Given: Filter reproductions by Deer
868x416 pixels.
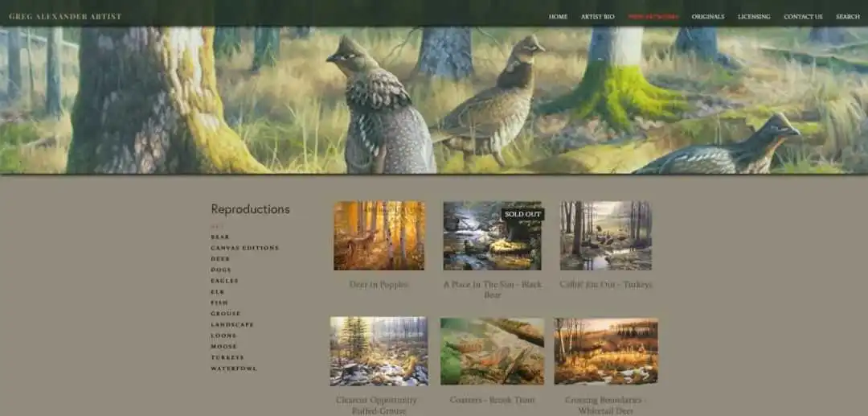Looking at the screenshot, I should (219, 258).
